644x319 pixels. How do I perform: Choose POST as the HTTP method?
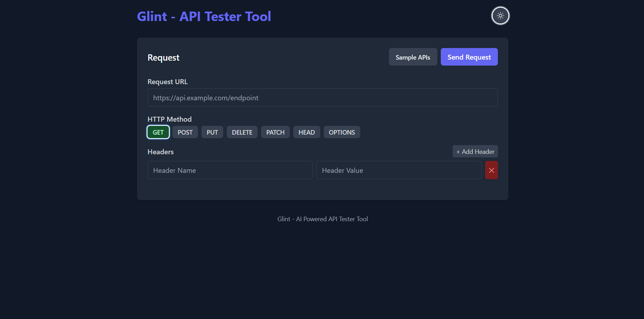click(185, 133)
